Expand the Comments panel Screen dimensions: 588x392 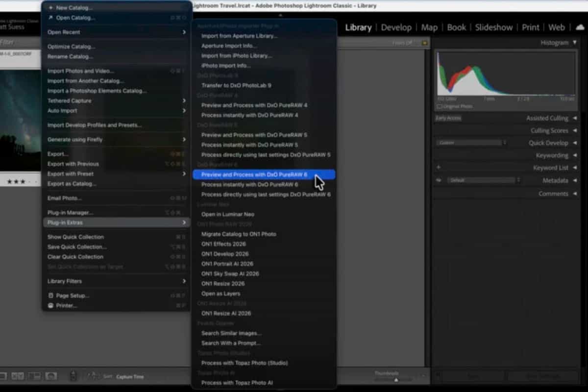tap(575, 194)
